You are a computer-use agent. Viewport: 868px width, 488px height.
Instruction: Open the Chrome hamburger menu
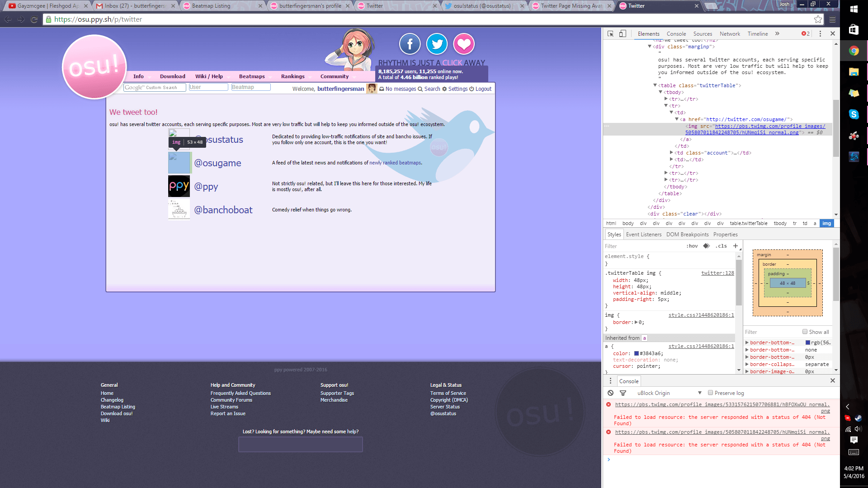pos(832,19)
